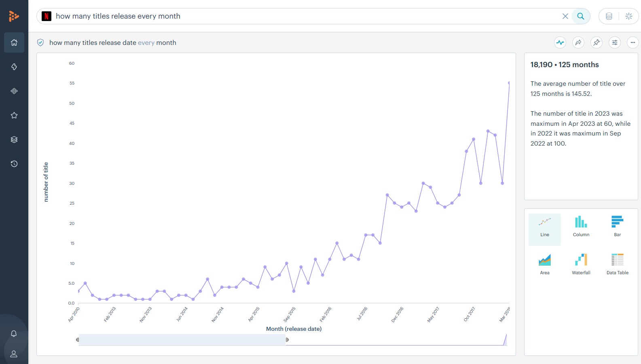Click the 'Apr 2010' axis label
The width and height of the screenshot is (641, 364).
click(74, 314)
